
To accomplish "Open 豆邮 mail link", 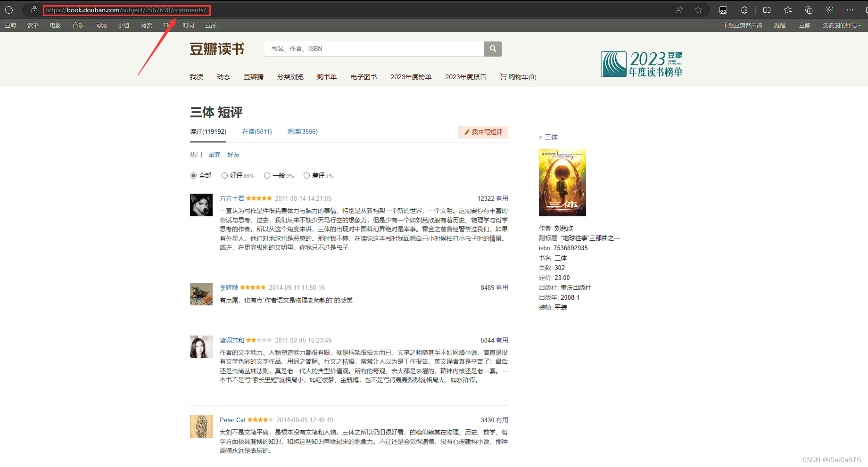I will [804, 25].
